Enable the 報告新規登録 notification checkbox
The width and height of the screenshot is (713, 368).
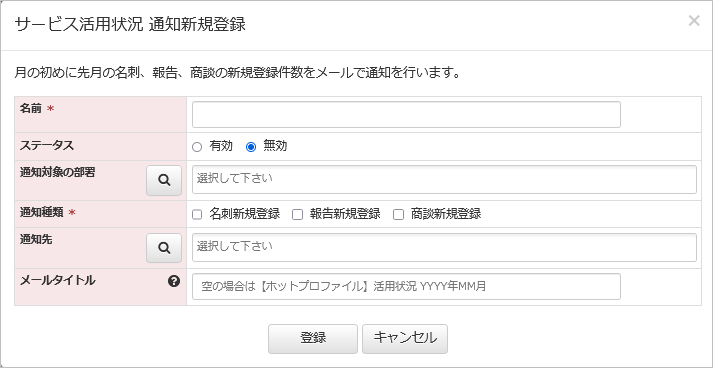[x=297, y=215]
